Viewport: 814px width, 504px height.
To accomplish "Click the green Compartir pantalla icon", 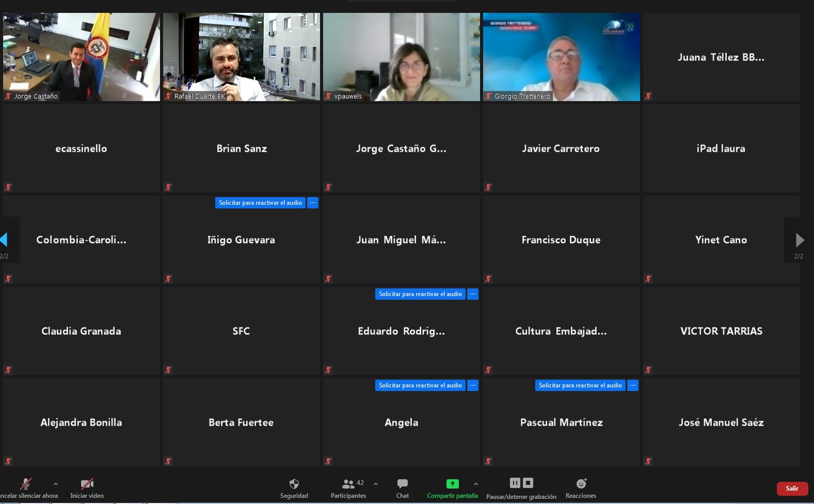I will pos(452,484).
